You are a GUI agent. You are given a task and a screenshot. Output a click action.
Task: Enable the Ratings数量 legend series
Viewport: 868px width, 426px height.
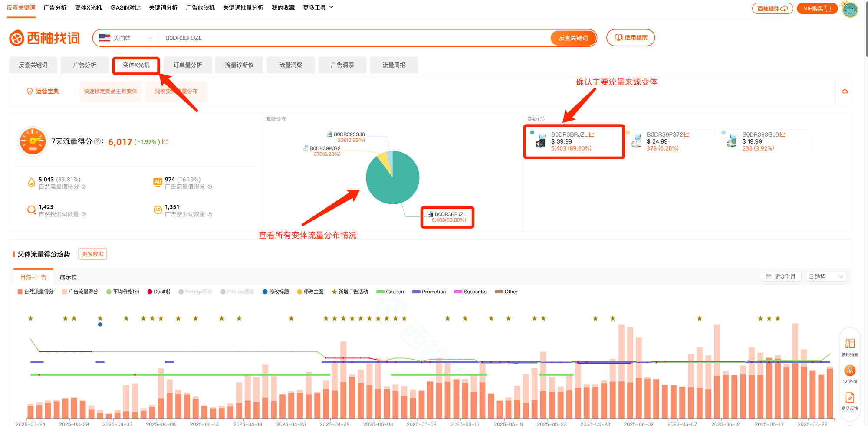point(237,292)
